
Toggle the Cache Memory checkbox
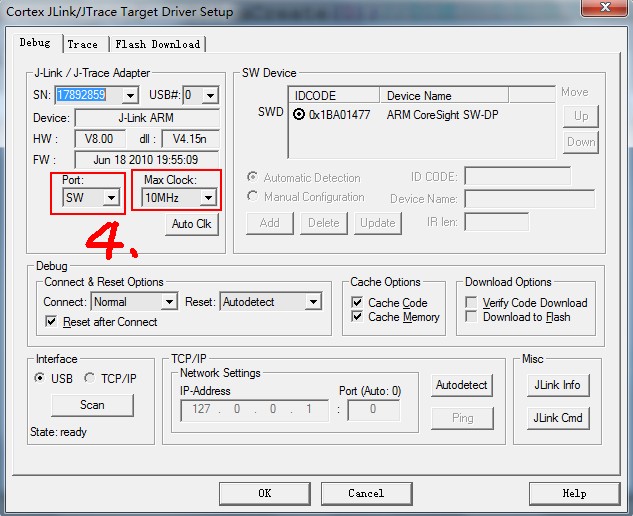(x=357, y=317)
